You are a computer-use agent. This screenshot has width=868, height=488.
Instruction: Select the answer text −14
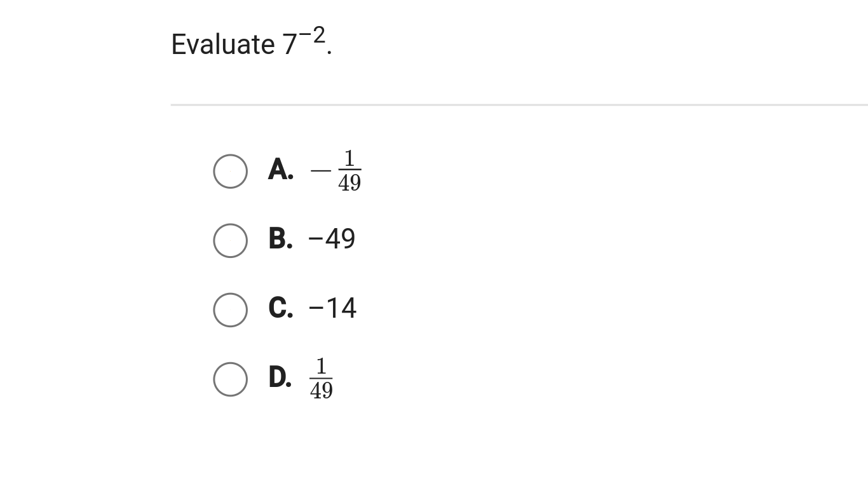(332, 308)
